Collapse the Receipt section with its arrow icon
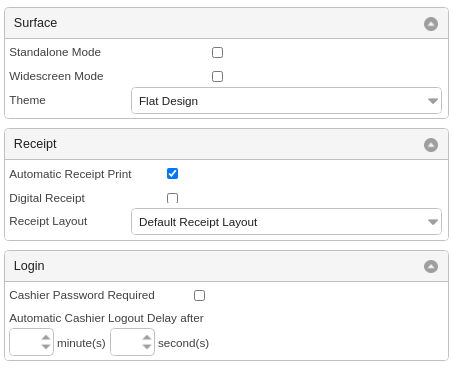Screen dimensions: 453x368 point(431,145)
